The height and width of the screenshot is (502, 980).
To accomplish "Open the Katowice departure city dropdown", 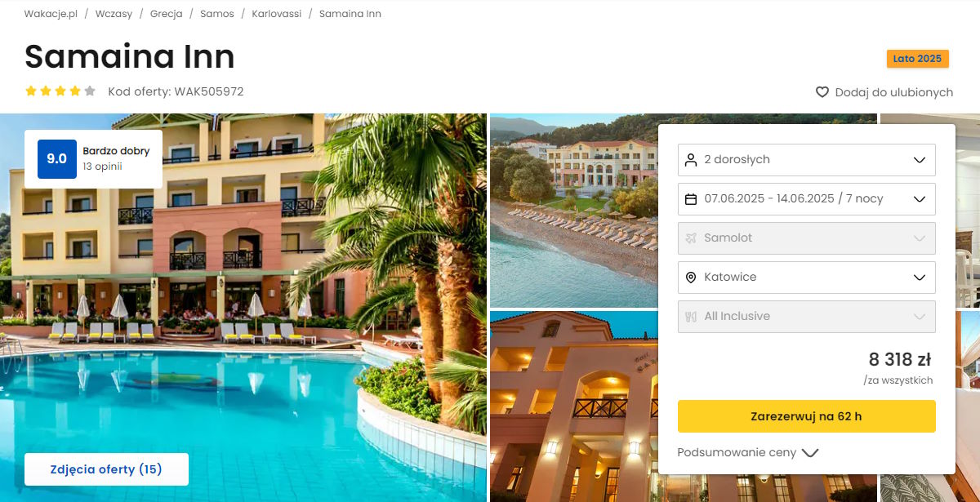I will pos(807,278).
